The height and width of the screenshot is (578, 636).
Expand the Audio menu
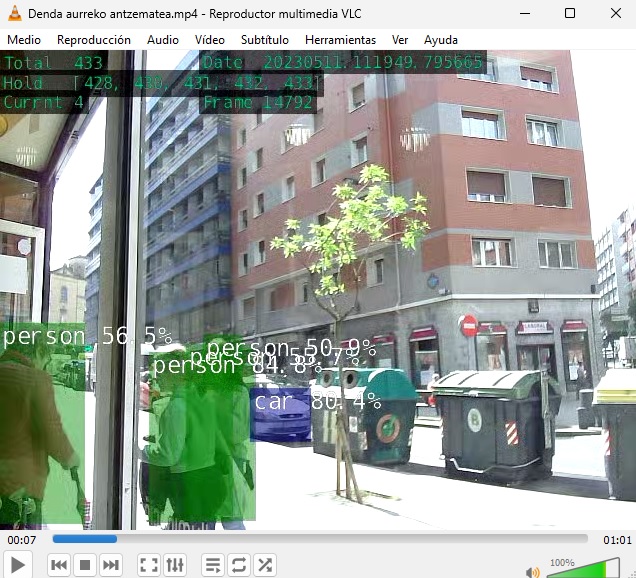(163, 40)
